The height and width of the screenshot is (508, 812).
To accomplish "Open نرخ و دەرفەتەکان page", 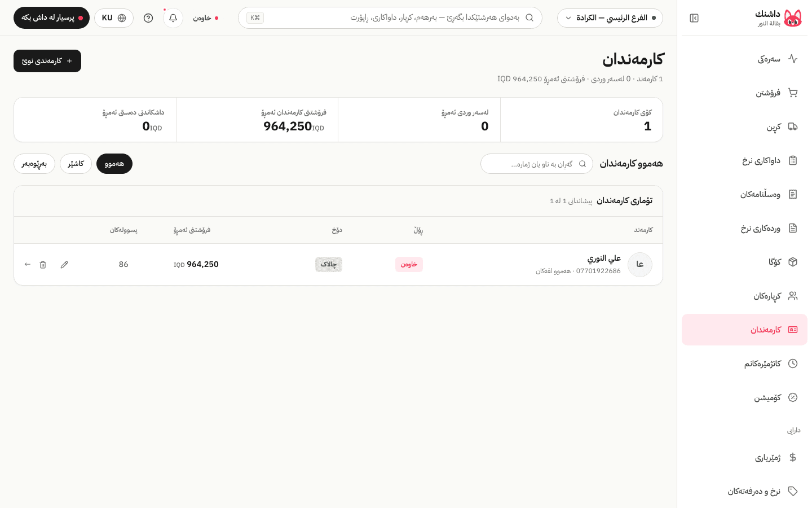I will tap(744, 491).
